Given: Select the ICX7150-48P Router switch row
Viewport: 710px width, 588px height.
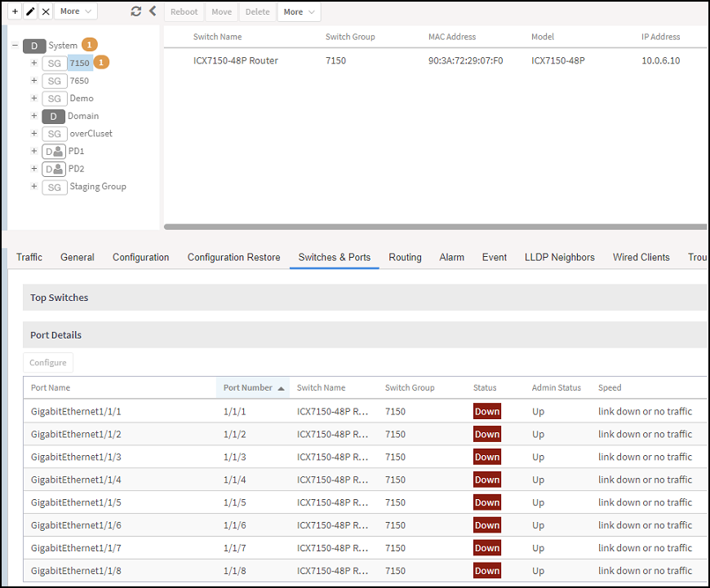Looking at the screenshot, I should (x=435, y=60).
